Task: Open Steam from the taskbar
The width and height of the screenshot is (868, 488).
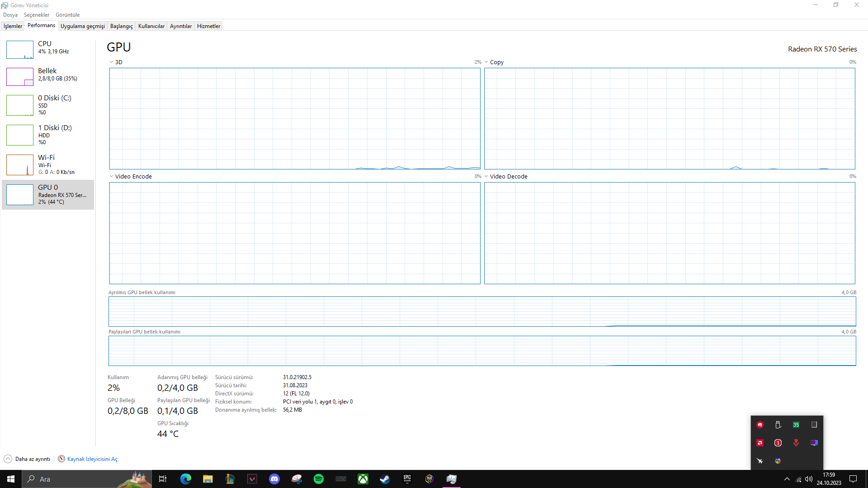Action: pos(385,479)
